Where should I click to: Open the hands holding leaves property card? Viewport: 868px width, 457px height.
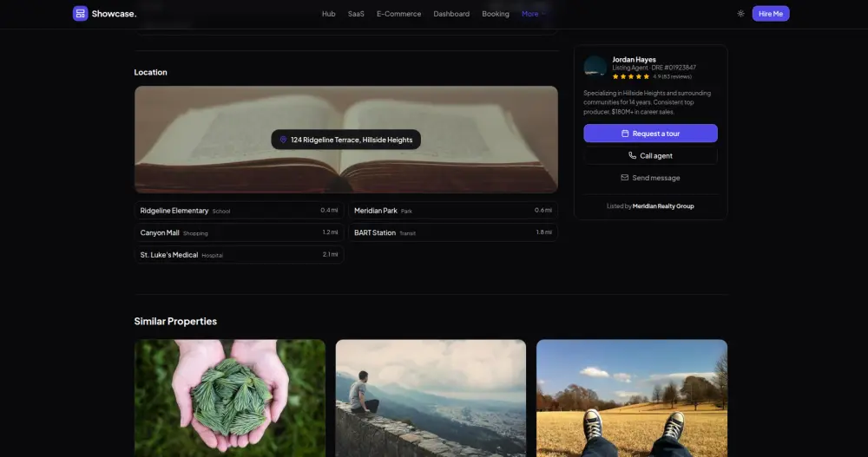(230, 398)
